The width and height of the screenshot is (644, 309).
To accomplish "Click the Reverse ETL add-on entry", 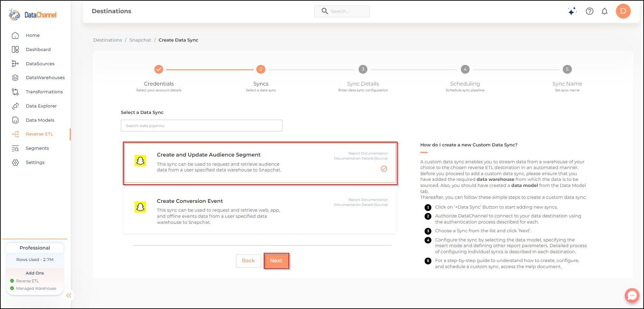I will point(24,281).
